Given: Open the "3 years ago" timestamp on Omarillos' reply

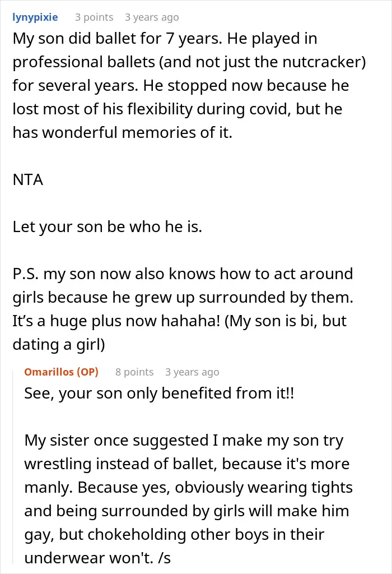Looking at the screenshot, I should (192, 372).
